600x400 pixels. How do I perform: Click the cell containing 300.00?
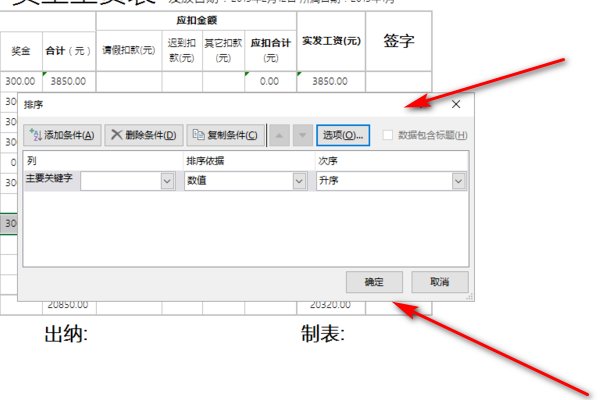coord(21,81)
